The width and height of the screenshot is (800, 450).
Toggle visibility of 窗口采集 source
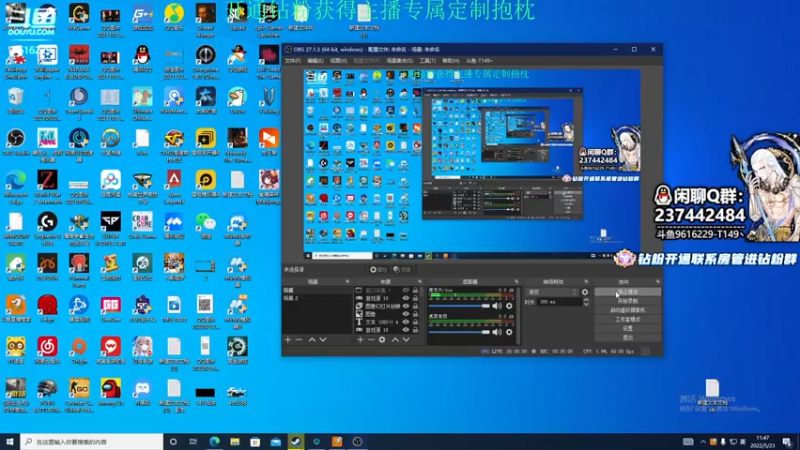pyautogui.click(x=406, y=290)
